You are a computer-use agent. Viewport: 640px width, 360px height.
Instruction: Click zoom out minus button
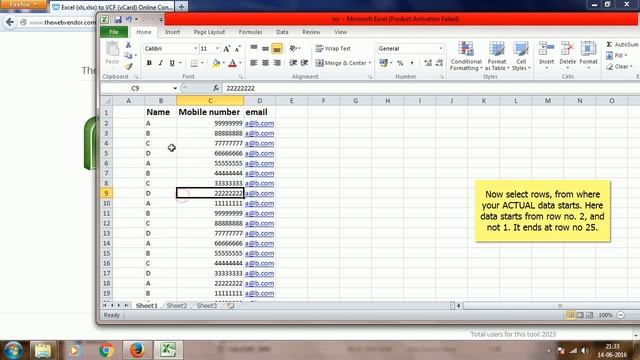tap(620, 315)
